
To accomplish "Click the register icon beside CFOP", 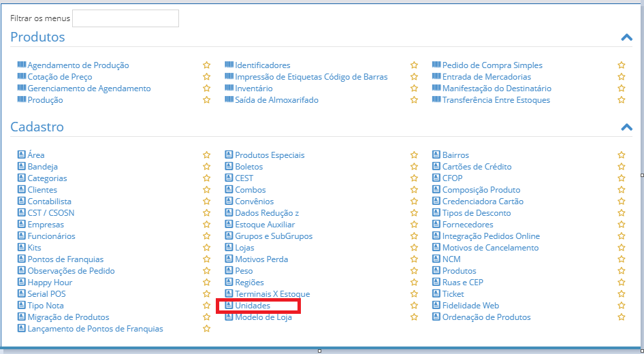I will click(x=436, y=178).
